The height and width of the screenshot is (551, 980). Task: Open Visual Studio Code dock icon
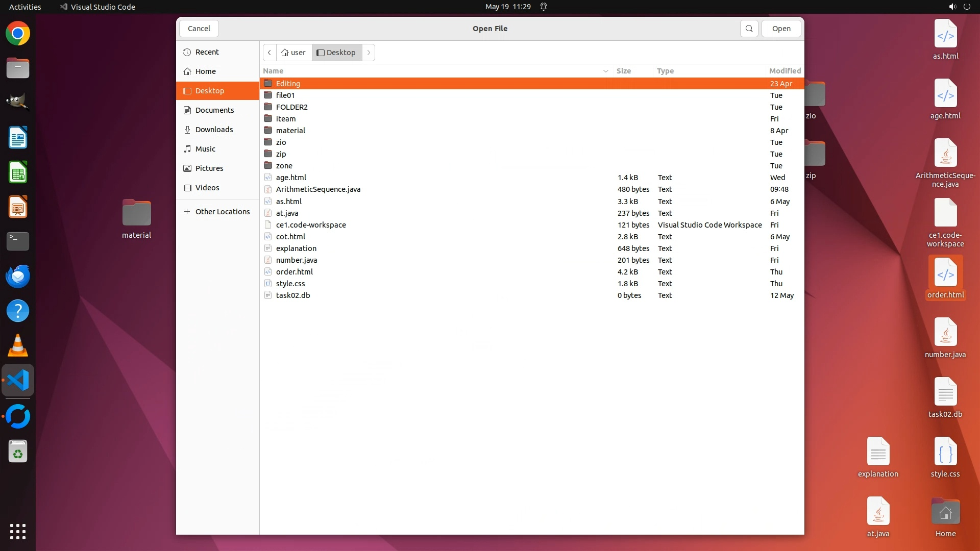[18, 381]
